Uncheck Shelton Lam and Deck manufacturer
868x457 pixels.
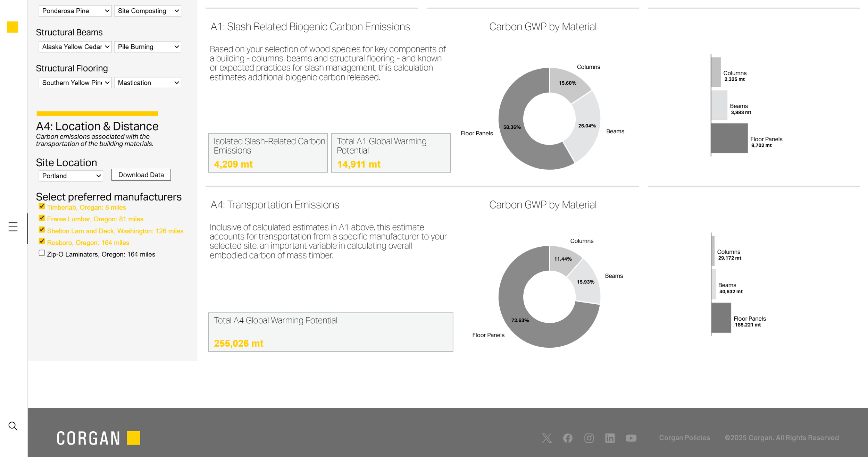(x=42, y=230)
